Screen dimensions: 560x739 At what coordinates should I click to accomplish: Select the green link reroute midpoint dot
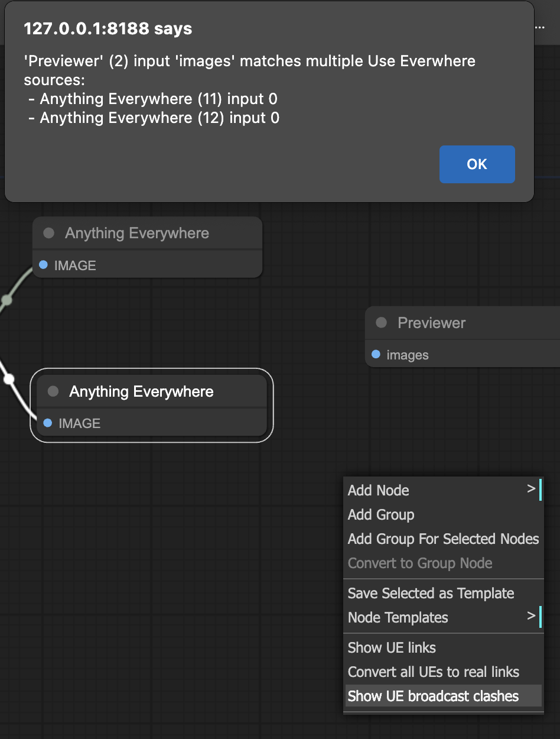(x=6, y=300)
